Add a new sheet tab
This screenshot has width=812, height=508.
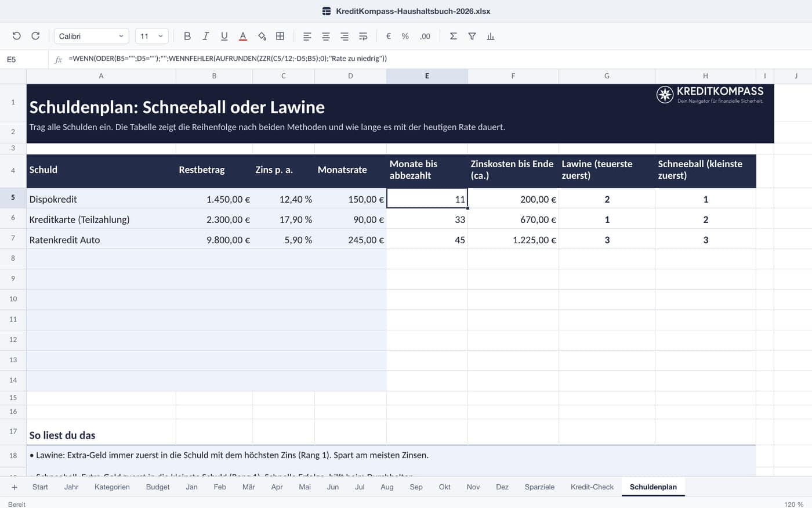[x=14, y=487]
